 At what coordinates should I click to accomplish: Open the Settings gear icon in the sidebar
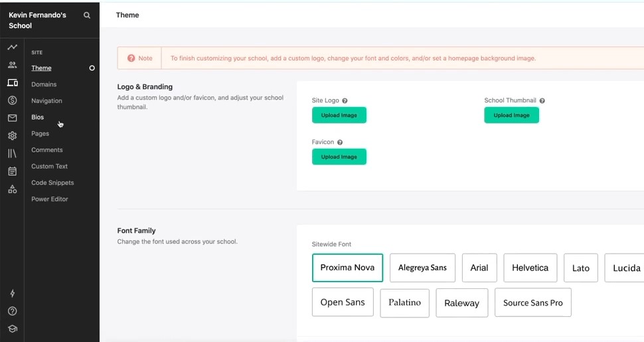13,135
